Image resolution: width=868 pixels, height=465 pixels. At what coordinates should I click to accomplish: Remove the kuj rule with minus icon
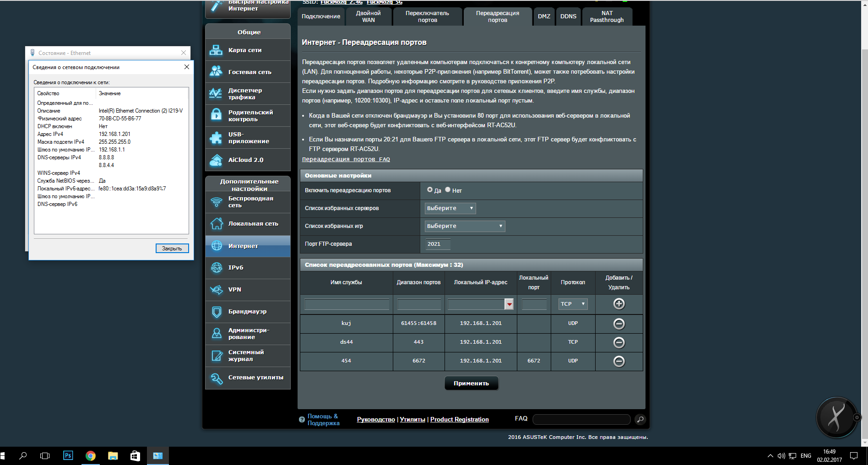point(619,324)
